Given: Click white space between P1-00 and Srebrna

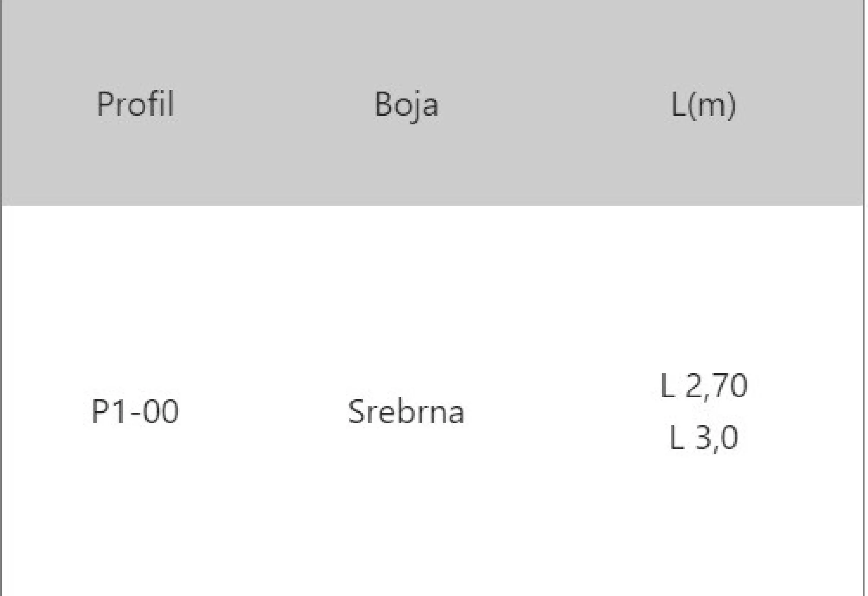Looking at the screenshot, I should pos(263,411).
